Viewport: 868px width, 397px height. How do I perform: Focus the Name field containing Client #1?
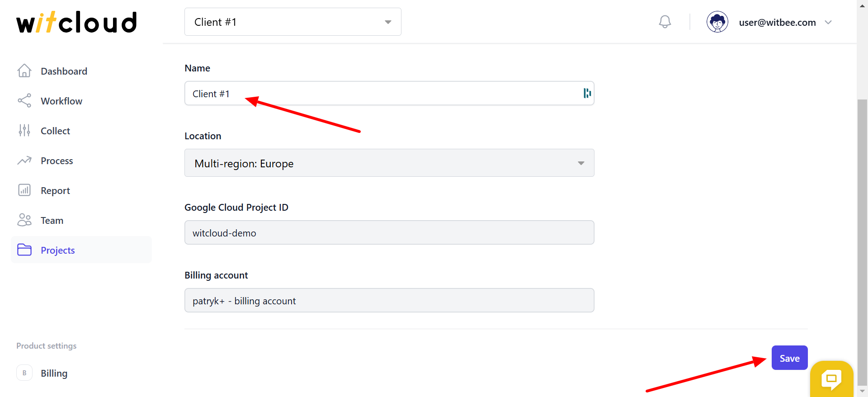(389, 93)
